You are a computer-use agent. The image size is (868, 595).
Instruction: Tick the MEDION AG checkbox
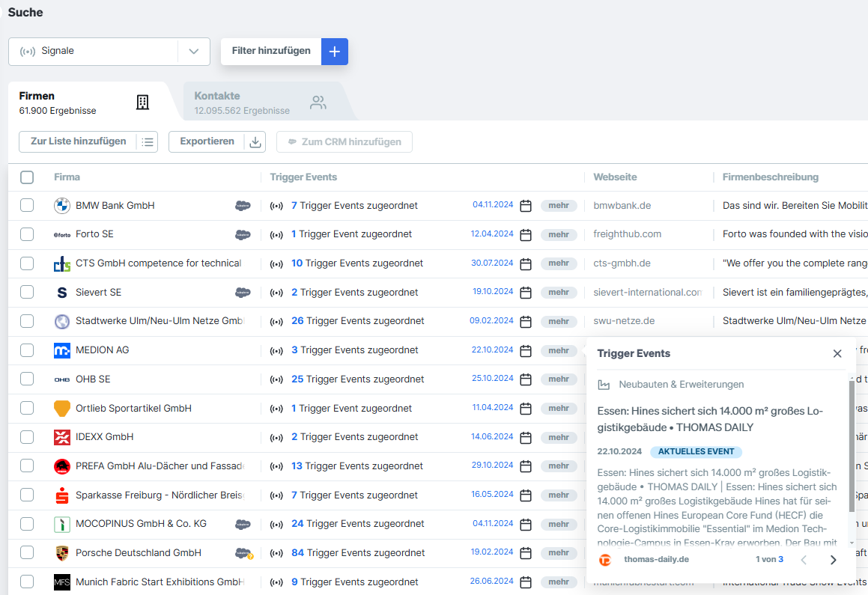(x=26, y=350)
